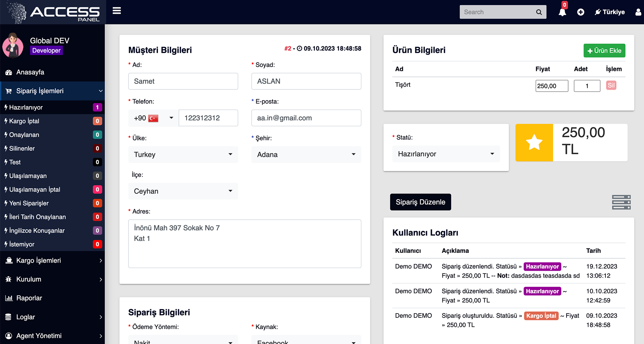Click the Hazırlanıyor badge in the 10.10.2023 log
The height and width of the screenshot is (344, 644).
[542, 291]
